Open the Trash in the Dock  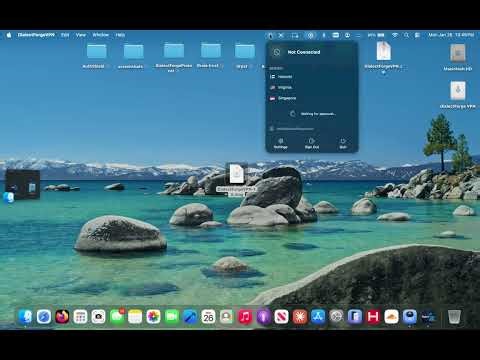pos(454,317)
